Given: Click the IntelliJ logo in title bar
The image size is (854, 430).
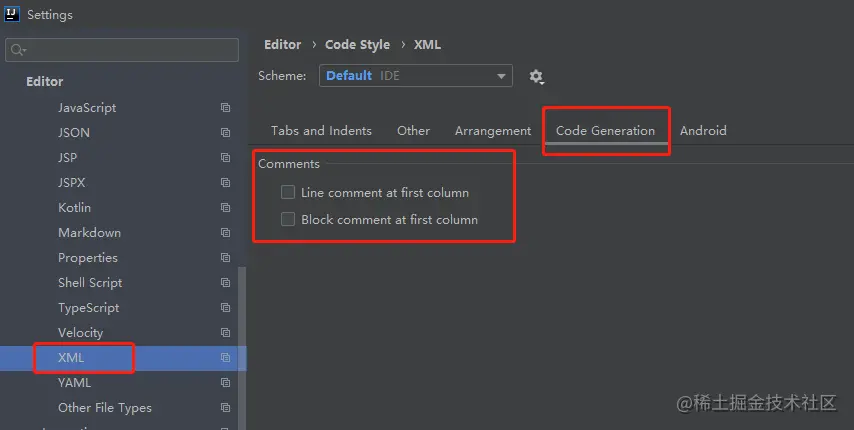Looking at the screenshot, I should (x=12, y=14).
